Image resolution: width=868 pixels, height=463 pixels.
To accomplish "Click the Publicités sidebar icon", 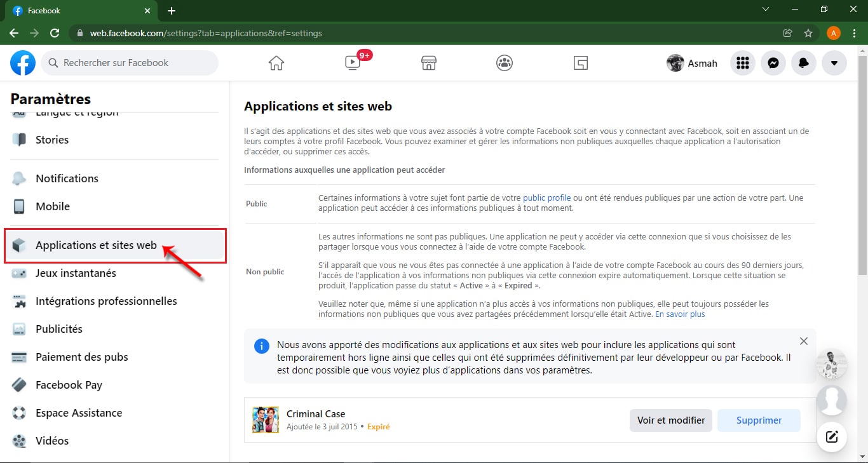I will click(19, 329).
